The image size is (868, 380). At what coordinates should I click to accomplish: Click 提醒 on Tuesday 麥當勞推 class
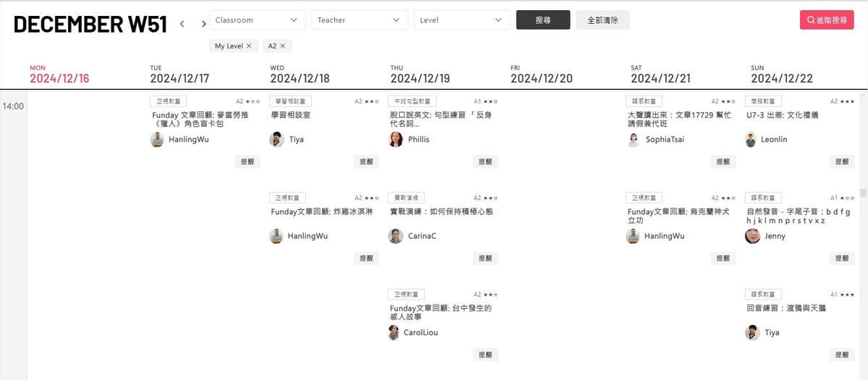point(247,161)
